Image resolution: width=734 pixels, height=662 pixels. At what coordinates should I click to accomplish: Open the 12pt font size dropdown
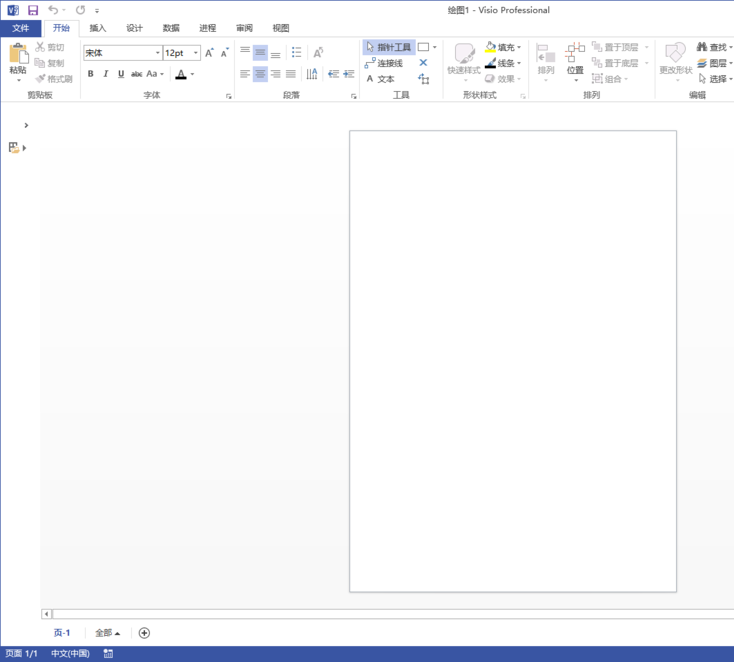point(196,53)
